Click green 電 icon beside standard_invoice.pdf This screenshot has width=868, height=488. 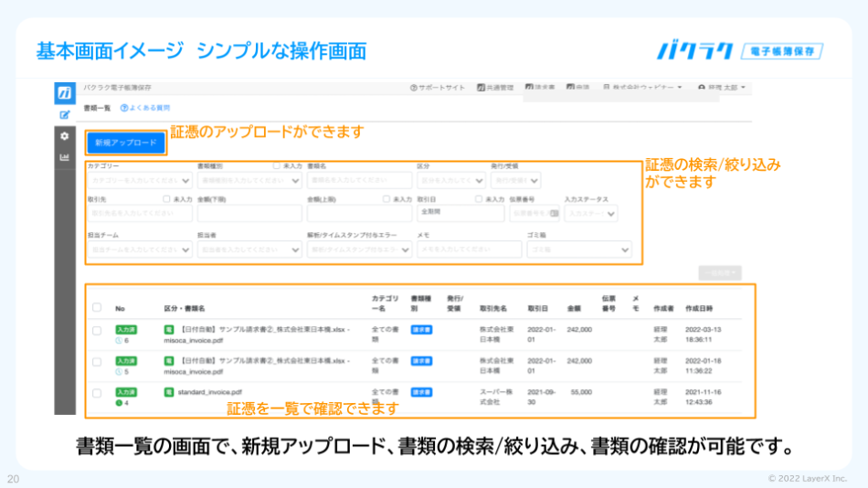click(x=169, y=392)
